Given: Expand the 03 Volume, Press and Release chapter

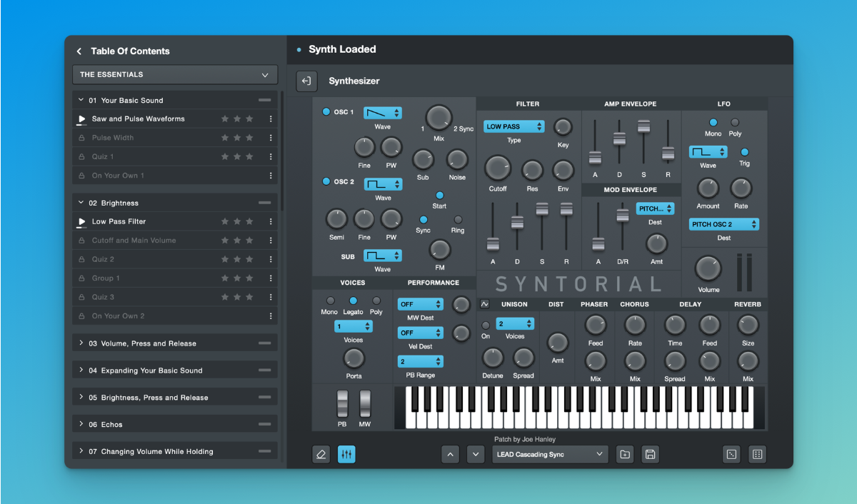Looking at the screenshot, I should tap(81, 343).
